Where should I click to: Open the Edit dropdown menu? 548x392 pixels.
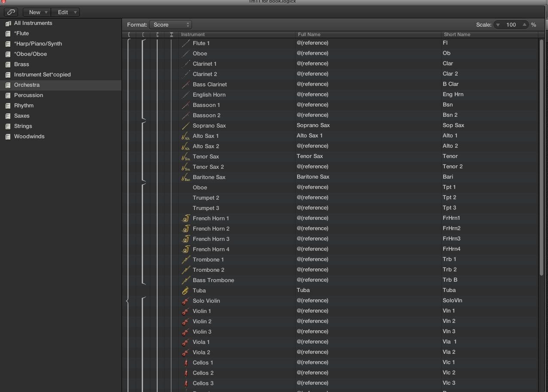65,12
